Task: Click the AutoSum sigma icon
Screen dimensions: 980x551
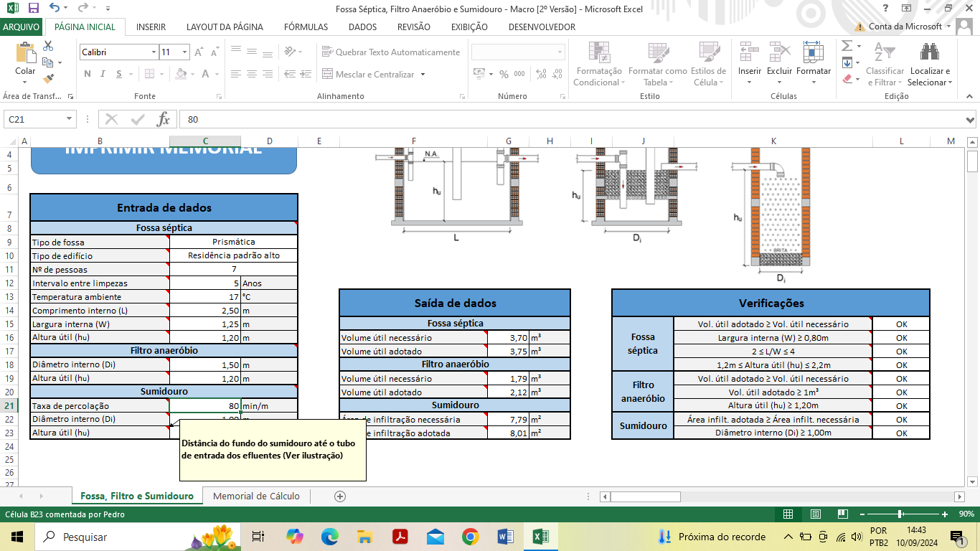Action: coord(847,46)
